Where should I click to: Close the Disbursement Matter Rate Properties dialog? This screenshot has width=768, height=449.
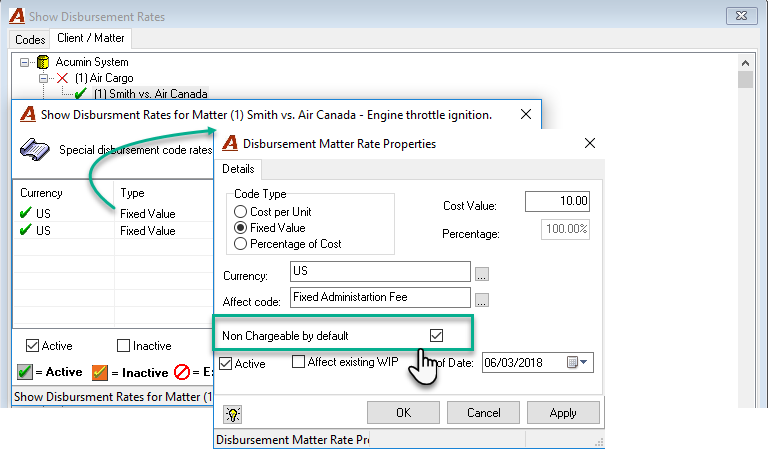590,143
